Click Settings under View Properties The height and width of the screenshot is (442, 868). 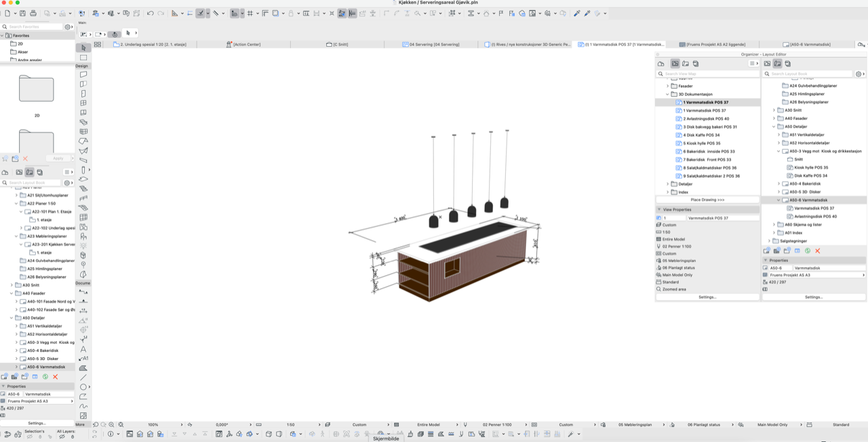click(x=707, y=297)
